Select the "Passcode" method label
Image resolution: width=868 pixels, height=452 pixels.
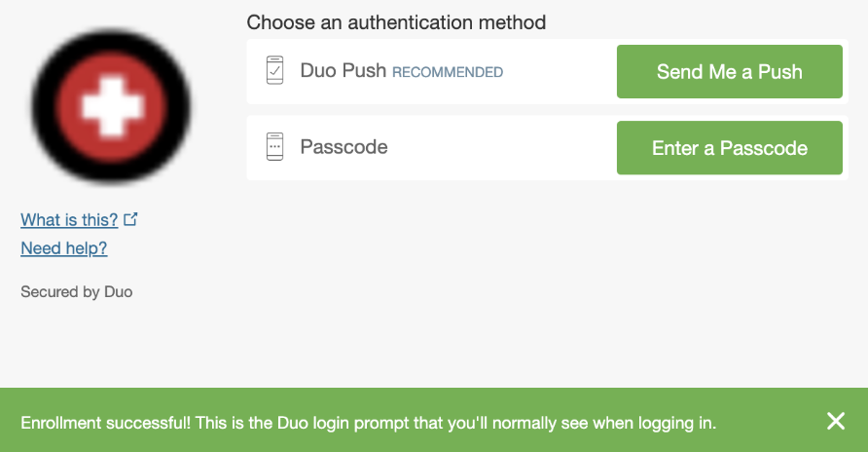click(x=344, y=148)
